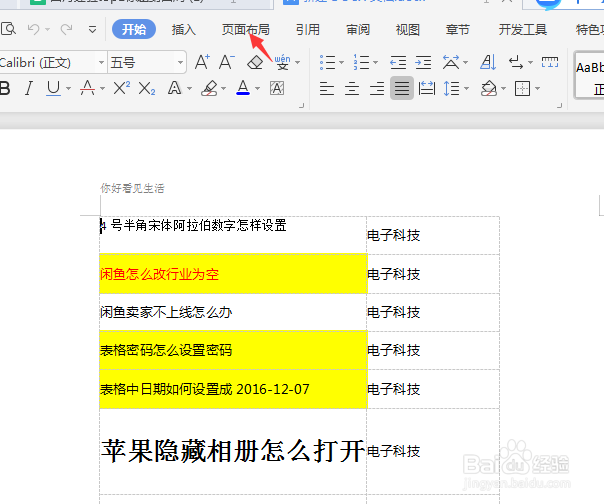
Task: Apply numbered list formatting
Action: [361, 62]
